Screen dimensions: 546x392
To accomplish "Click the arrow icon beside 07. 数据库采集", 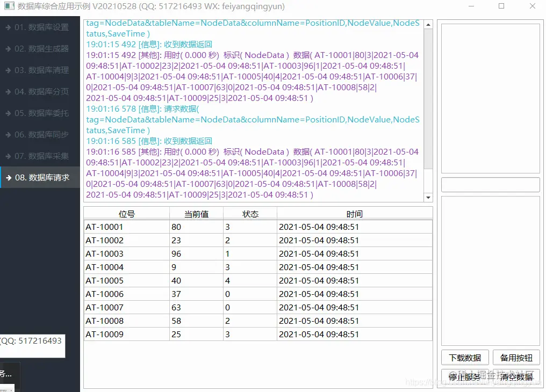I will [9, 156].
